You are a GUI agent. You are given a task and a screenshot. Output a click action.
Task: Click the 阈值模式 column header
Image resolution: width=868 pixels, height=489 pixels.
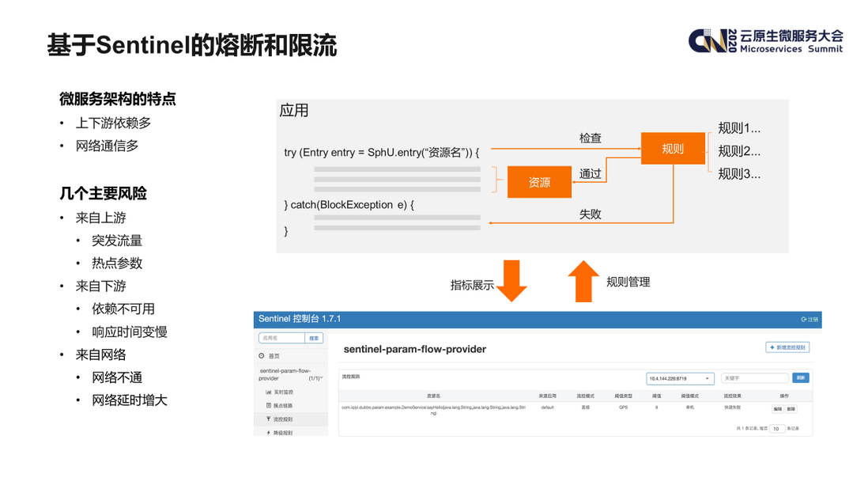[690, 396]
